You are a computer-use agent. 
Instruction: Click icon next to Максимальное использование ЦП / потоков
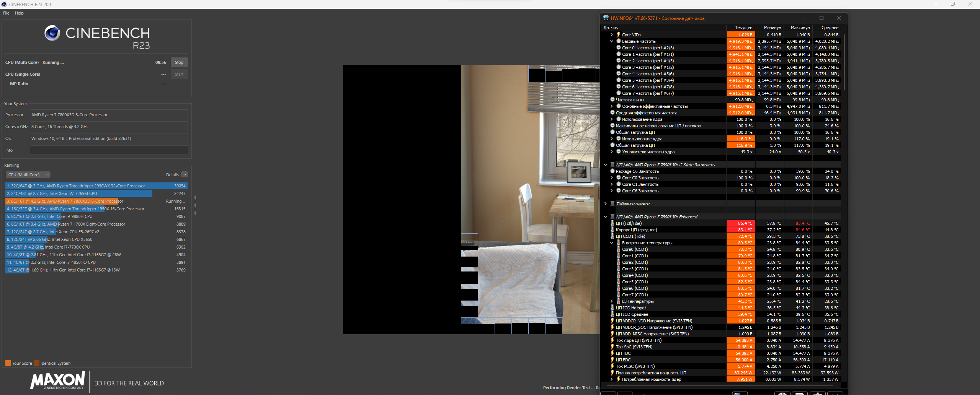(612, 126)
